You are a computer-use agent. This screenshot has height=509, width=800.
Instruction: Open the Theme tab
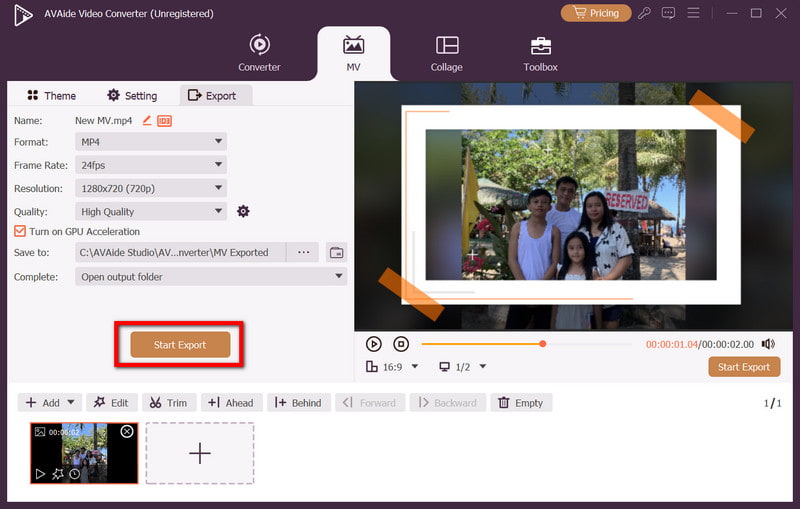(50, 95)
